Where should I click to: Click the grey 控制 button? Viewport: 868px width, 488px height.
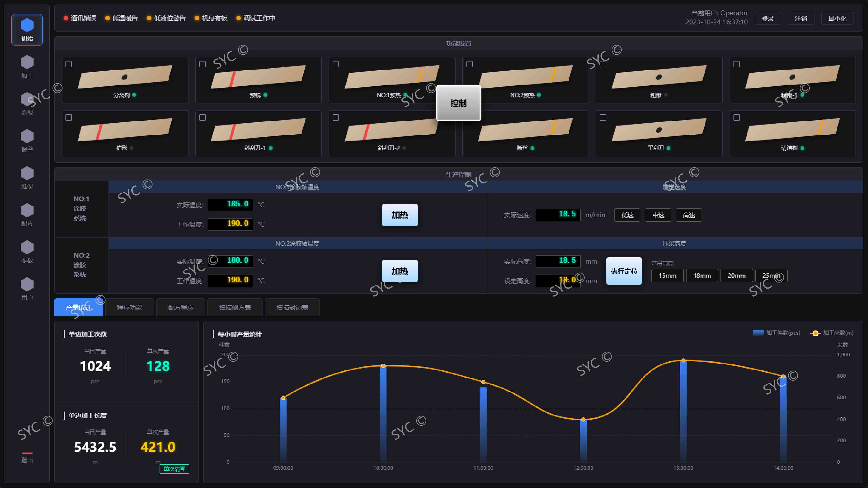[x=459, y=103]
